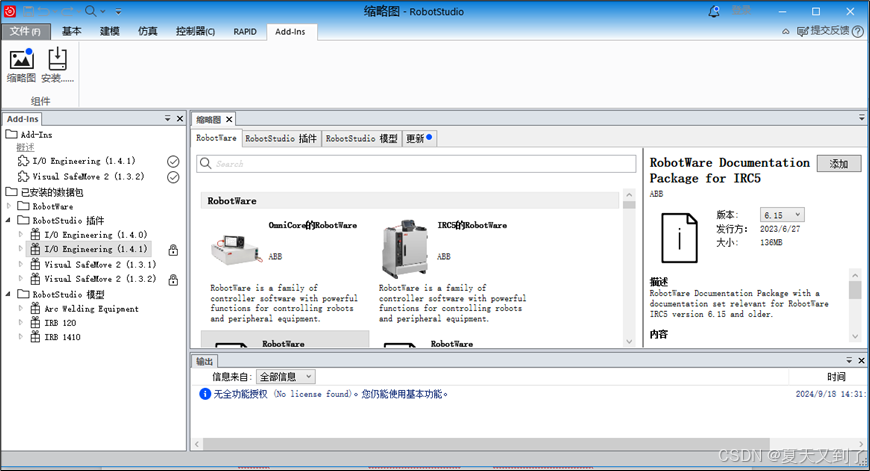
Task: Switch to the 建模 ribbon tab
Action: point(110,32)
